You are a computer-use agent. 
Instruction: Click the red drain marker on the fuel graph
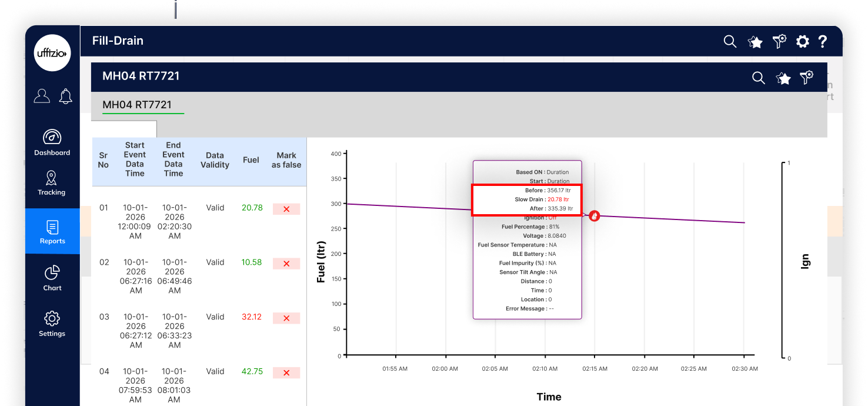(594, 216)
